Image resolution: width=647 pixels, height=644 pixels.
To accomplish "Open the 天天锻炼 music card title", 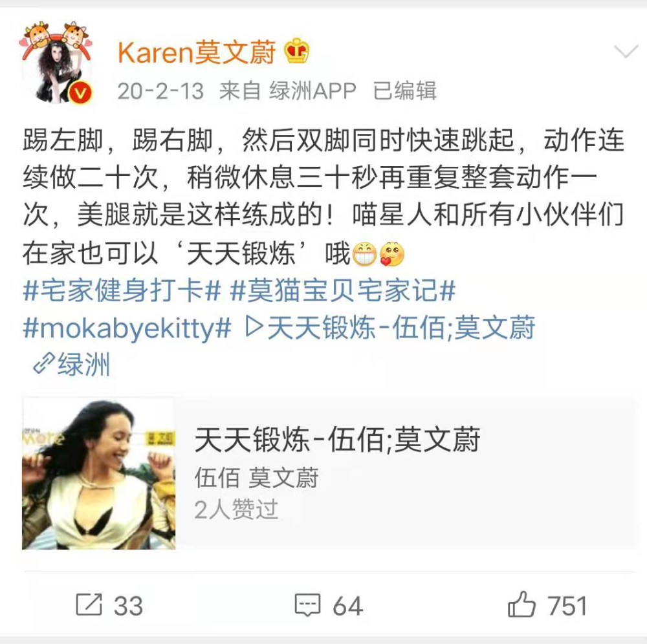I will click(x=337, y=440).
